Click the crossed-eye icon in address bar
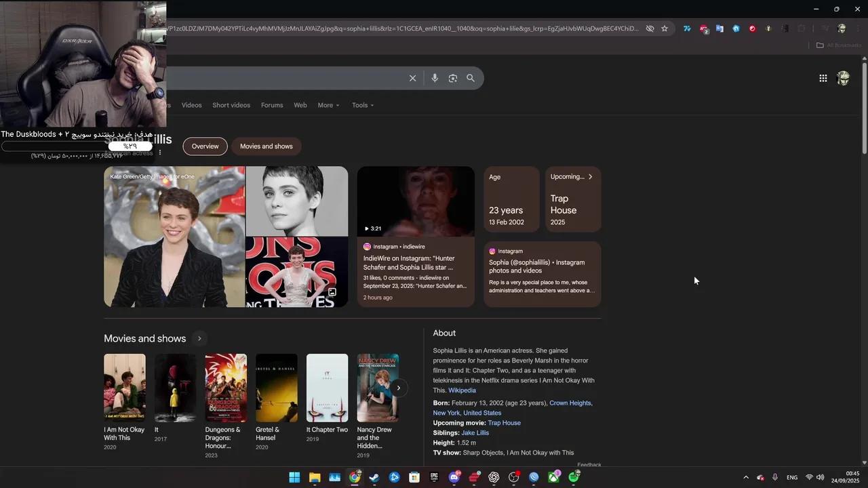 [x=650, y=28]
